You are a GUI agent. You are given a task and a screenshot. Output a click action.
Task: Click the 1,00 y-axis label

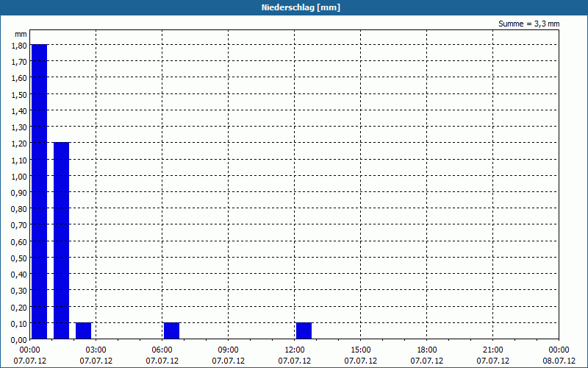tap(19, 176)
